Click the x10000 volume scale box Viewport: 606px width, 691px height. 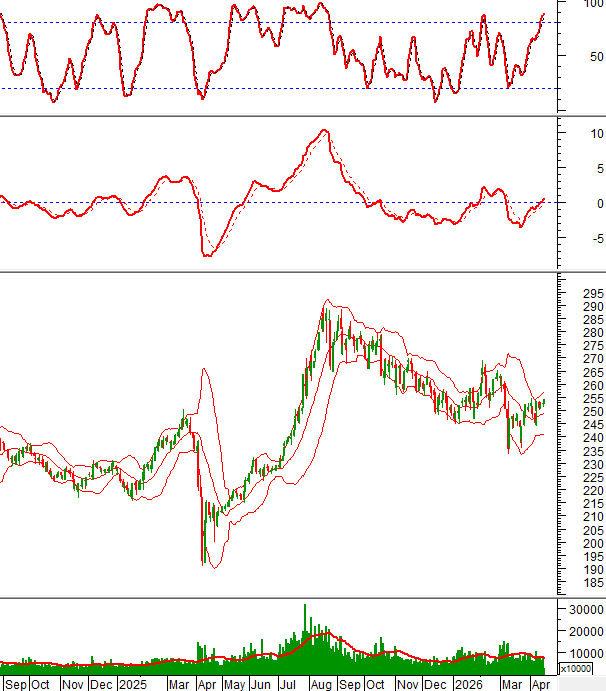pyautogui.click(x=575, y=668)
